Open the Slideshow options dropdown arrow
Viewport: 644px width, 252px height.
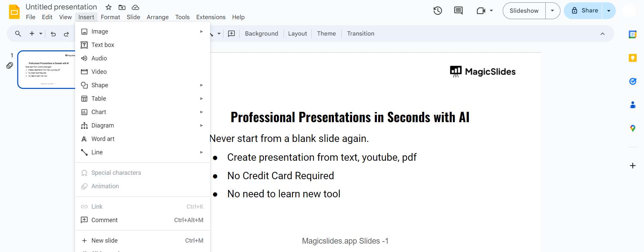coord(553,11)
